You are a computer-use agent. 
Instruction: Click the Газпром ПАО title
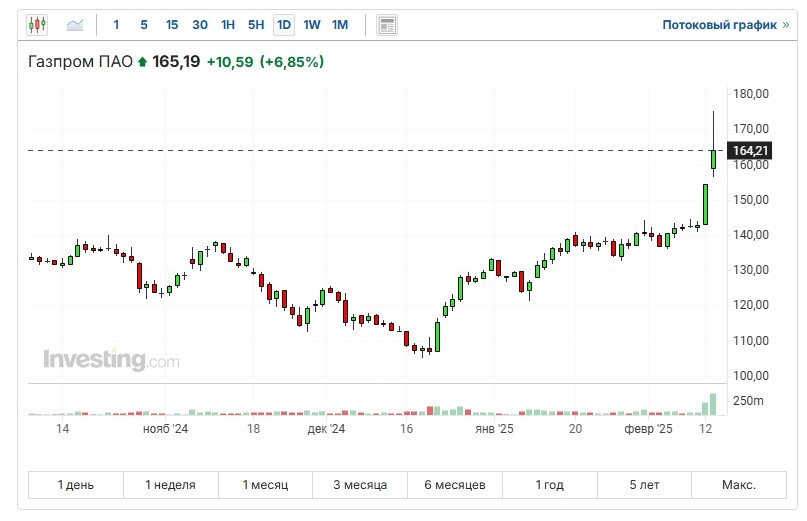[80, 62]
